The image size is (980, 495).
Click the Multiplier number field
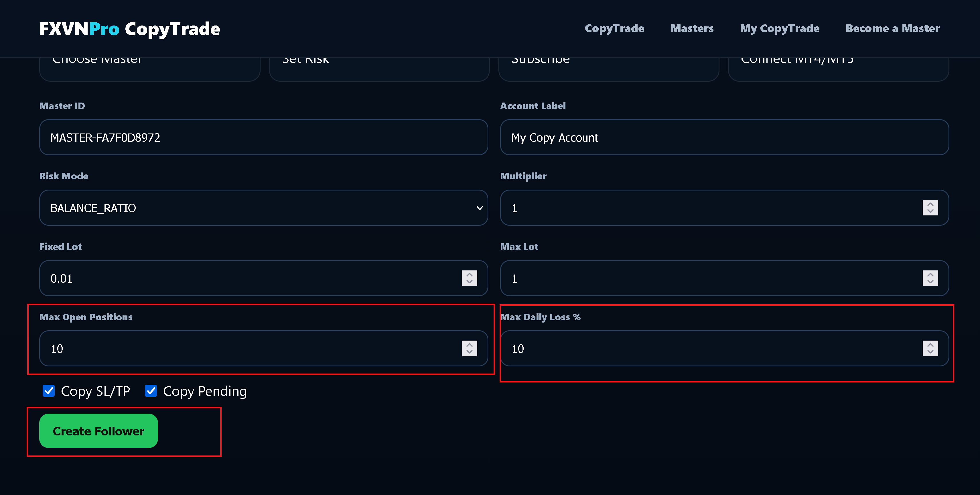pyautogui.click(x=724, y=207)
